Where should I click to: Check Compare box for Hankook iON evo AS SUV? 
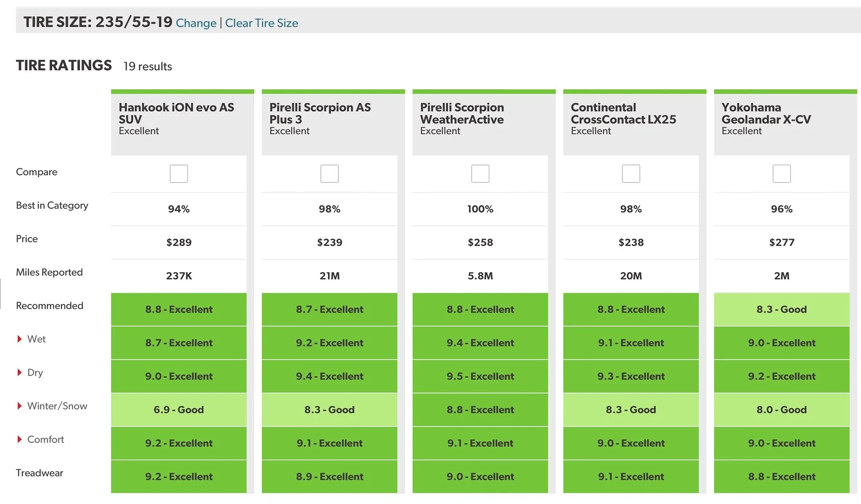click(x=179, y=173)
